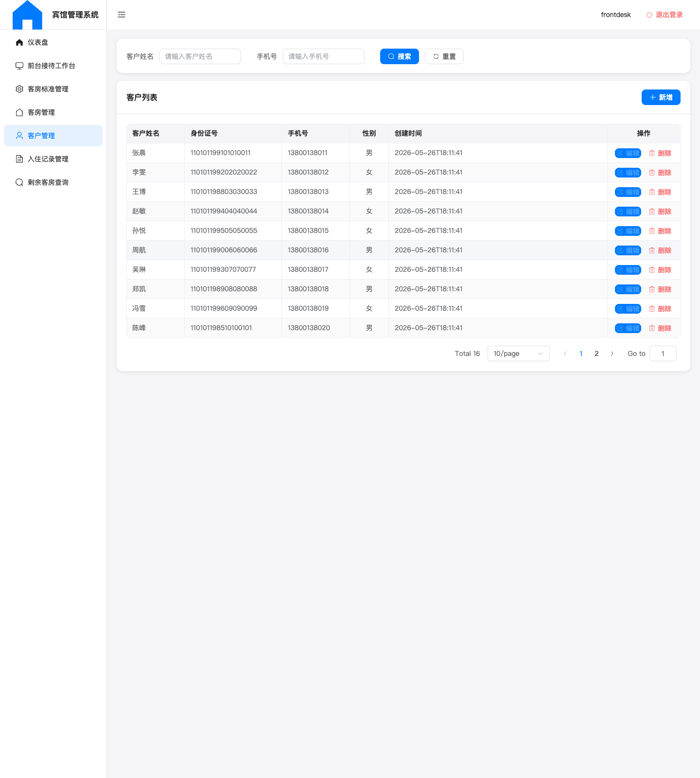Click the trash icon in 陈峰's row
700x778 pixels.
pyautogui.click(x=652, y=328)
